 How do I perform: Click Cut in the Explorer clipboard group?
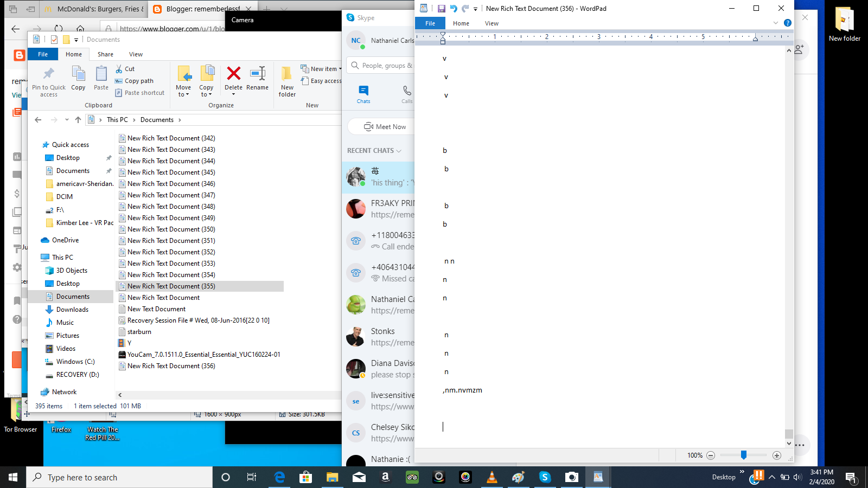(x=125, y=69)
